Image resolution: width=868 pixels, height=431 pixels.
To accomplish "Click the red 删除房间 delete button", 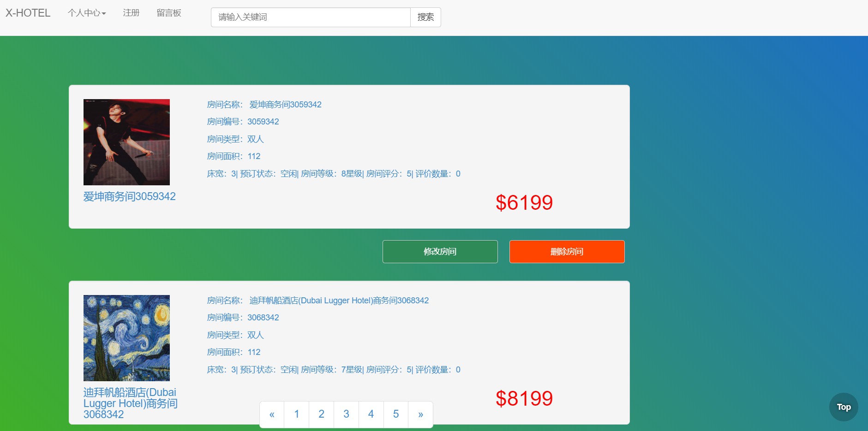I will click(567, 252).
